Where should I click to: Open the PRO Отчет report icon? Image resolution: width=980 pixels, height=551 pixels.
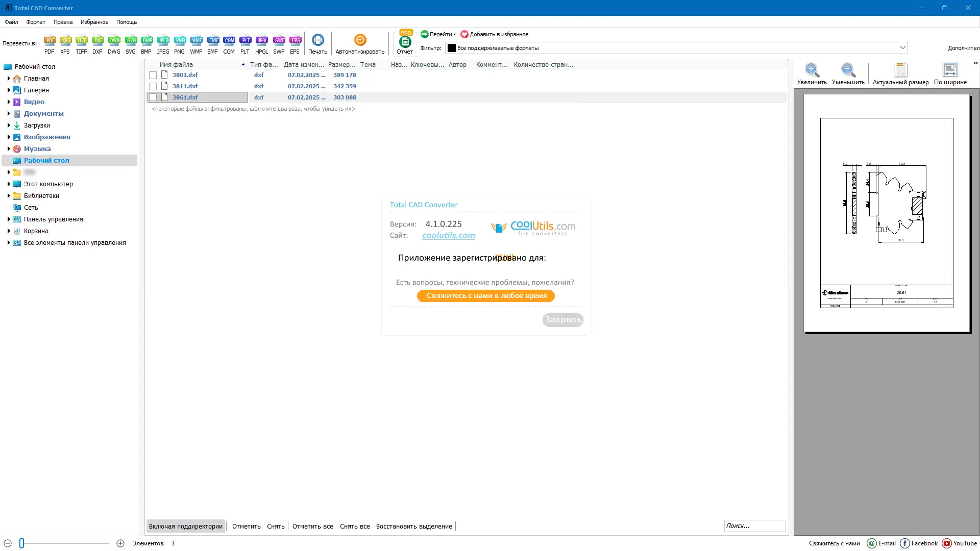pyautogui.click(x=405, y=43)
